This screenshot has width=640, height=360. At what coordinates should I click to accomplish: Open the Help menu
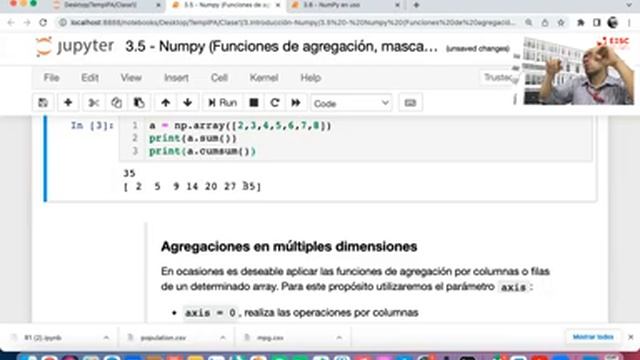(x=311, y=78)
